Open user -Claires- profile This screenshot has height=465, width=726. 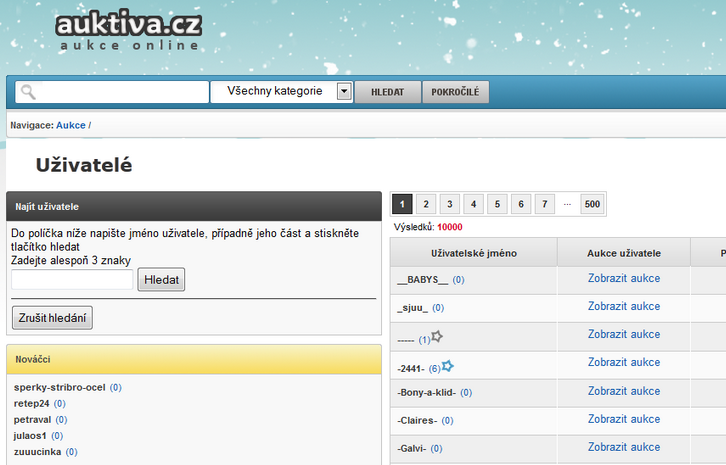[417, 421]
